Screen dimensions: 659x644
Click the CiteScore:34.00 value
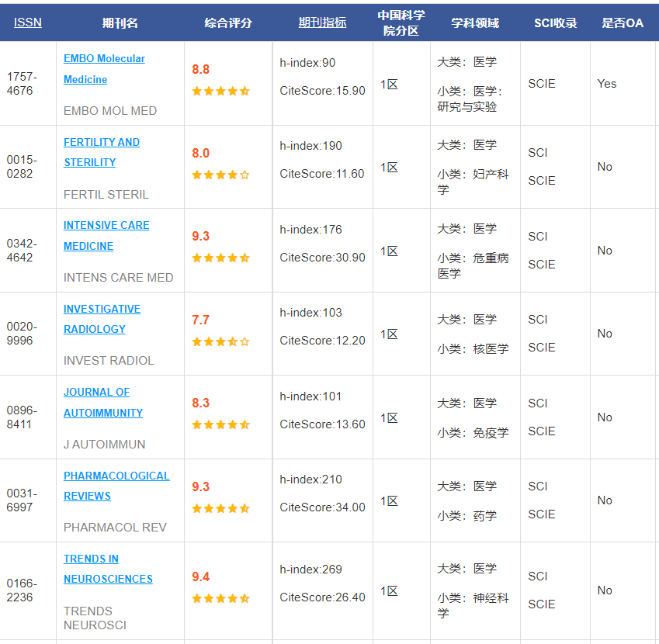tap(322, 507)
